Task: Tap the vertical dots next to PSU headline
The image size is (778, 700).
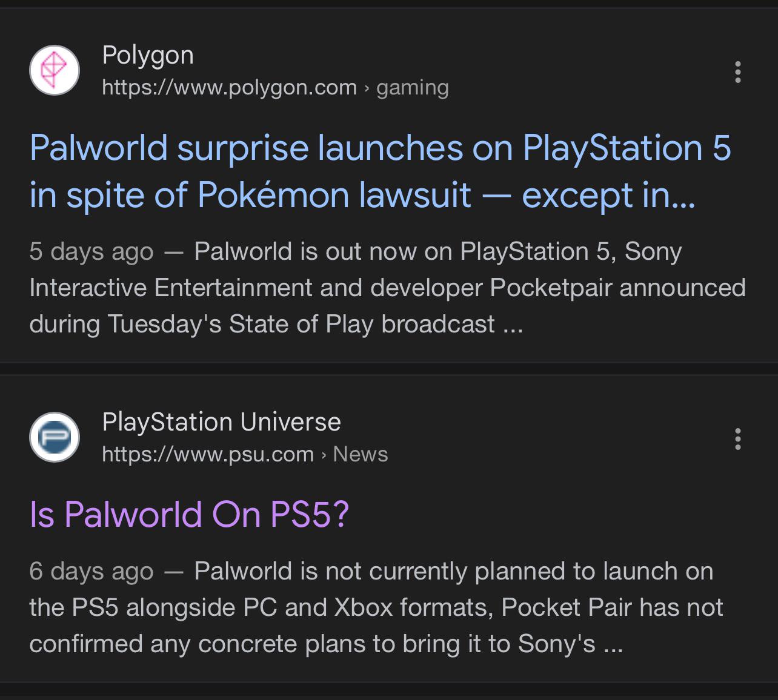Action: 737,440
